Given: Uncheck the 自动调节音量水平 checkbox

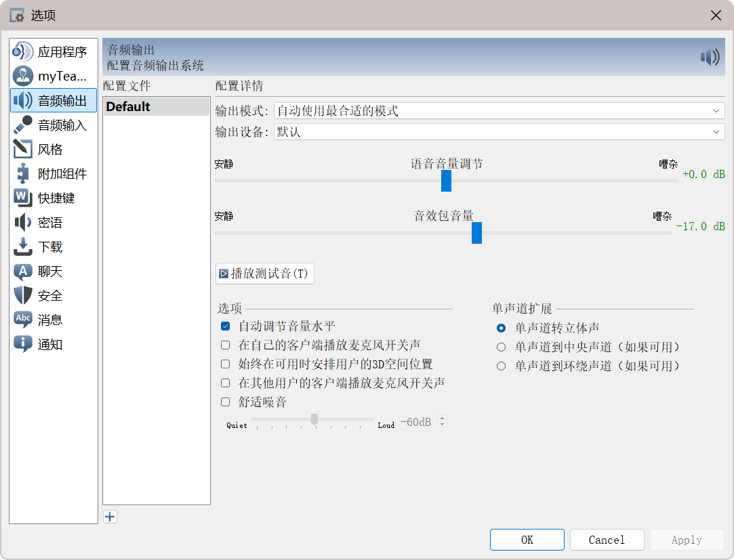Looking at the screenshot, I should coord(226,326).
